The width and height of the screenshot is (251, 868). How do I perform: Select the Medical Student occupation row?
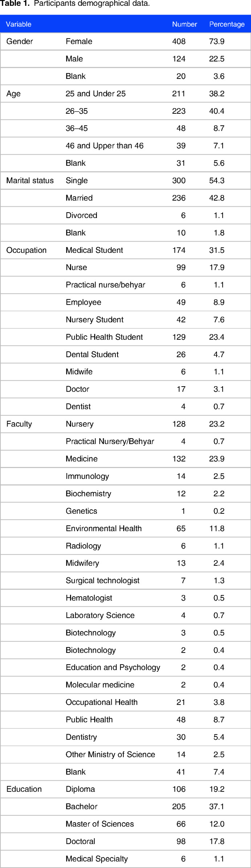point(126,250)
